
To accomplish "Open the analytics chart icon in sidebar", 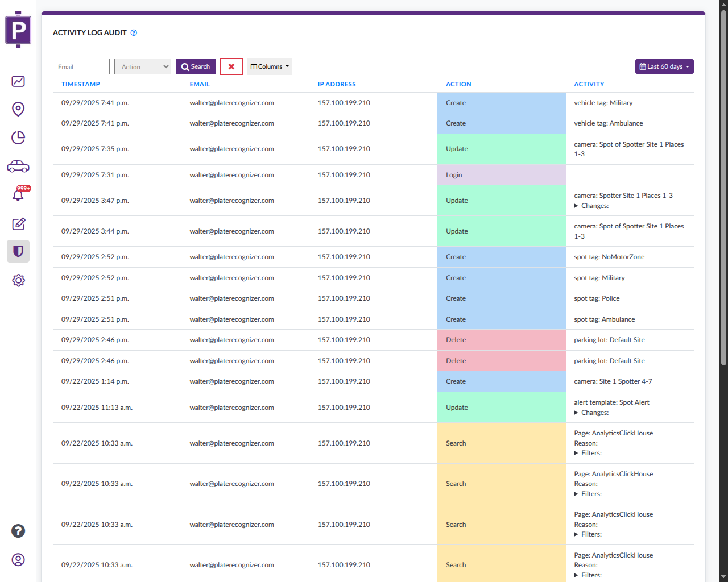I will click(18, 81).
